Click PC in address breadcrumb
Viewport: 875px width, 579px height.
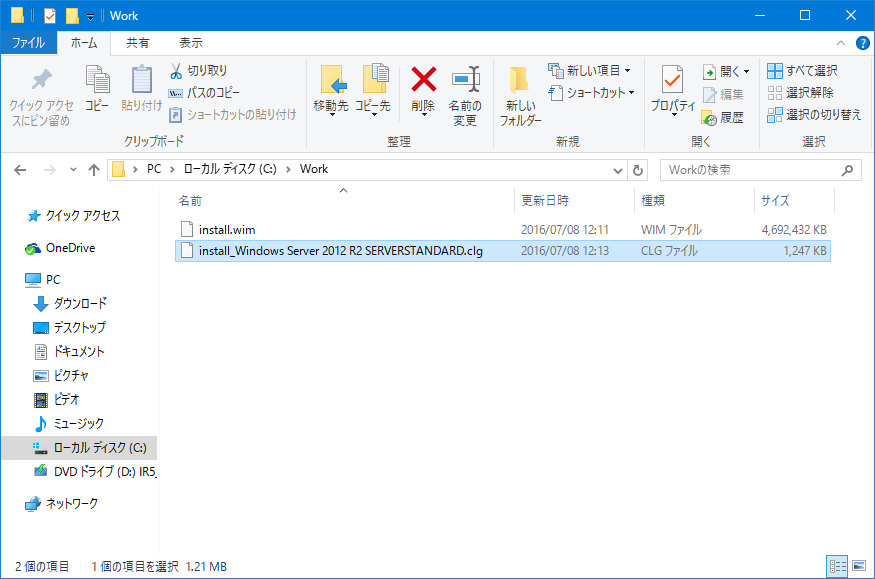154,169
